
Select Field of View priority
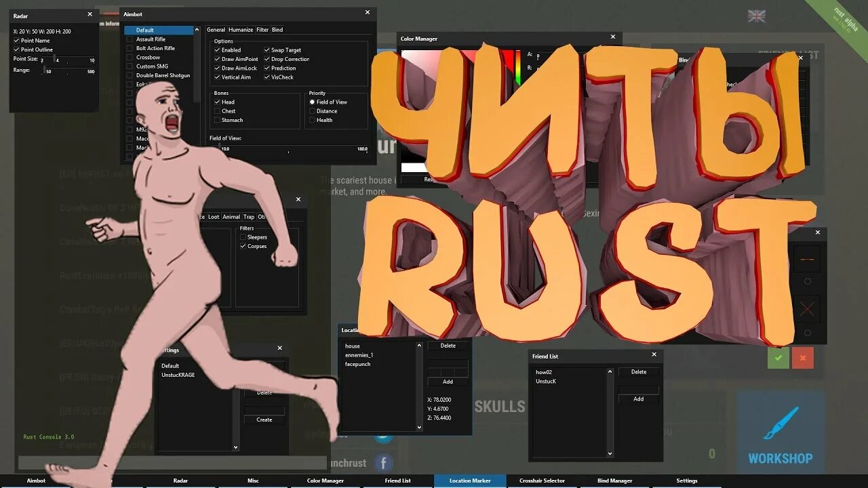tap(312, 102)
